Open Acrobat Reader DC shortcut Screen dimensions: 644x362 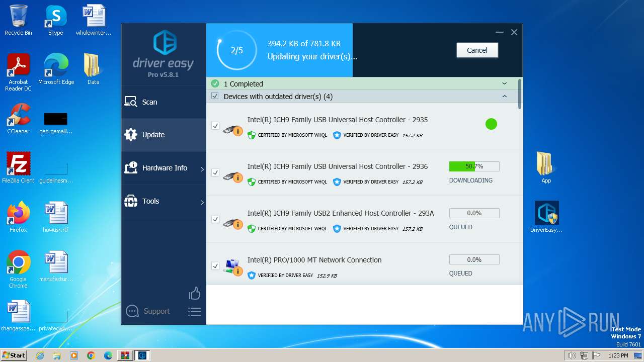(x=19, y=72)
